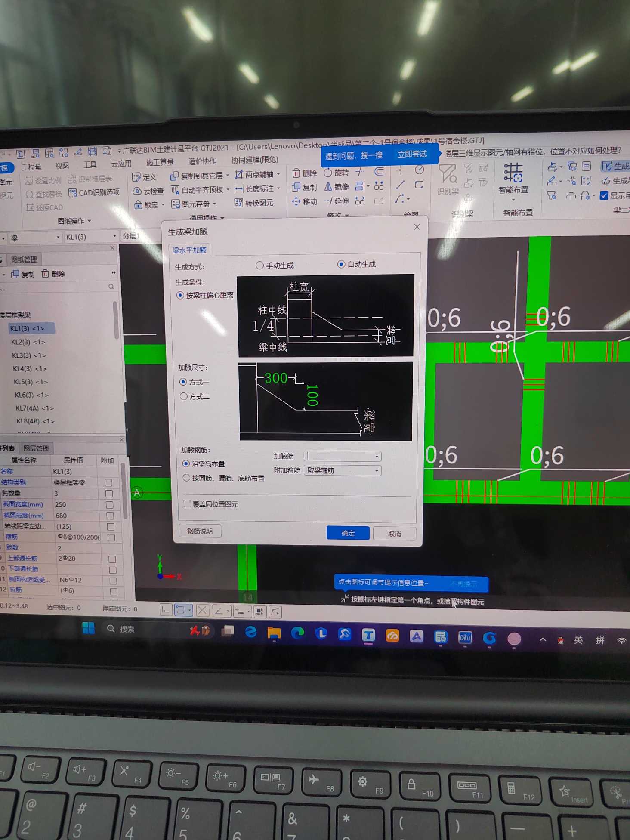Click 设置比例 set scale tool
Screen dimensions: 630x840
click(43, 180)
